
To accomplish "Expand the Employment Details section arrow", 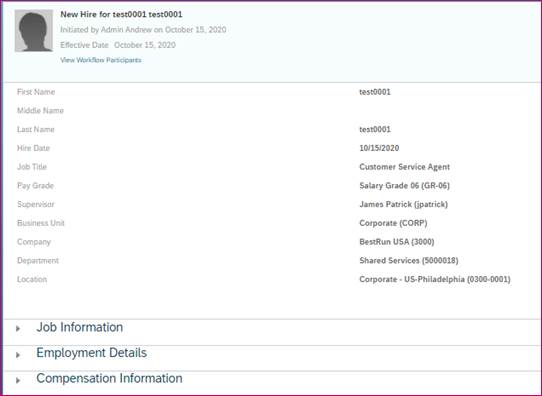I will point(18,355).
